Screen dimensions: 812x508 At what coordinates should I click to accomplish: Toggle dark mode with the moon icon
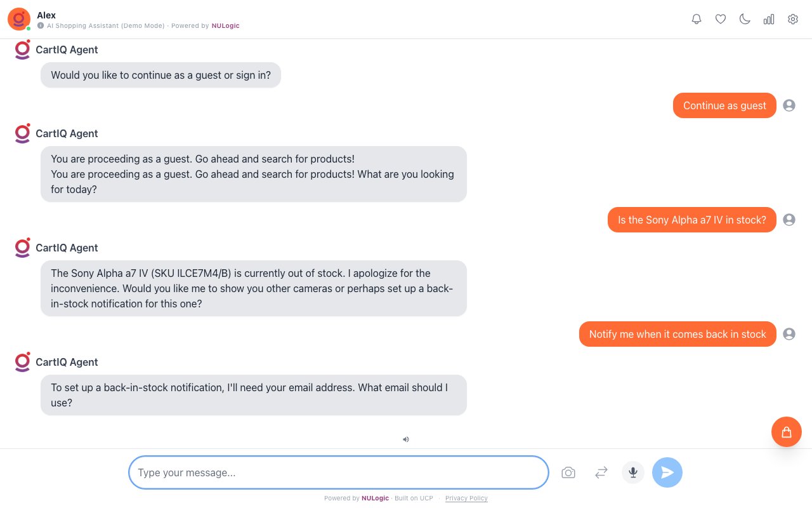tap(745, 19)
